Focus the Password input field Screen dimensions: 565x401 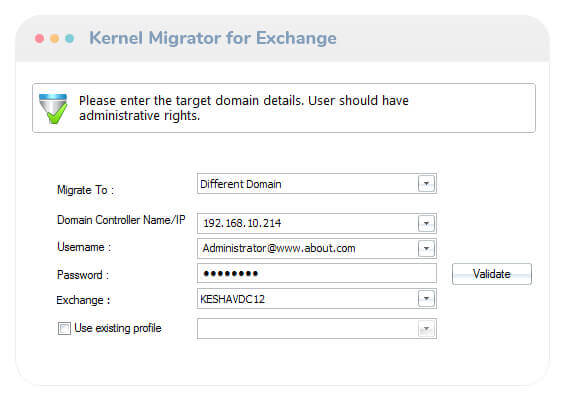tap(317, 273)
